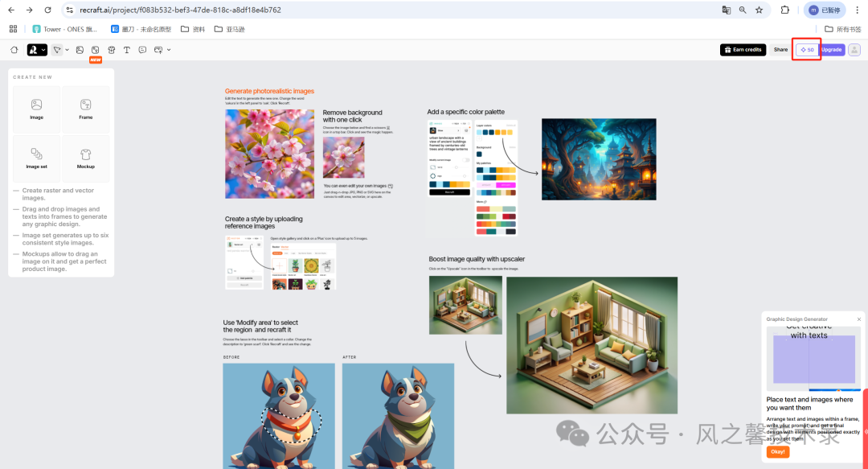Create a new Frame from the panel
The image size is (868, 469).
click(x=86, y=109)
